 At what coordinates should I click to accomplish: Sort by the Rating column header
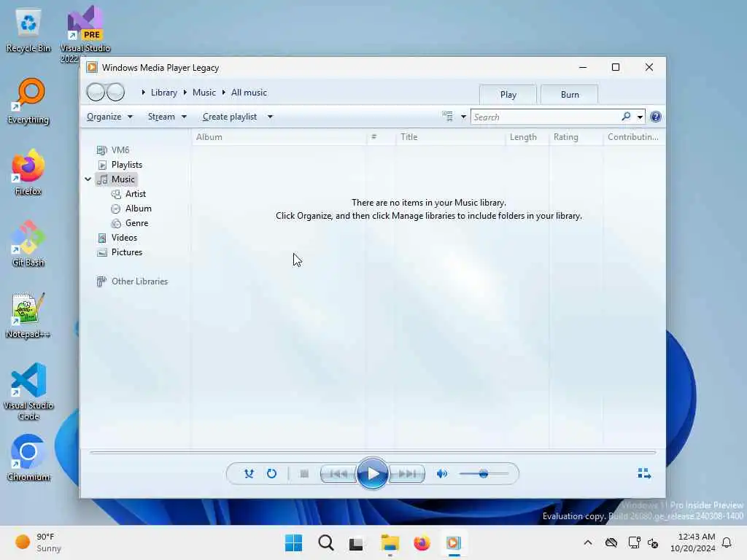576,137
